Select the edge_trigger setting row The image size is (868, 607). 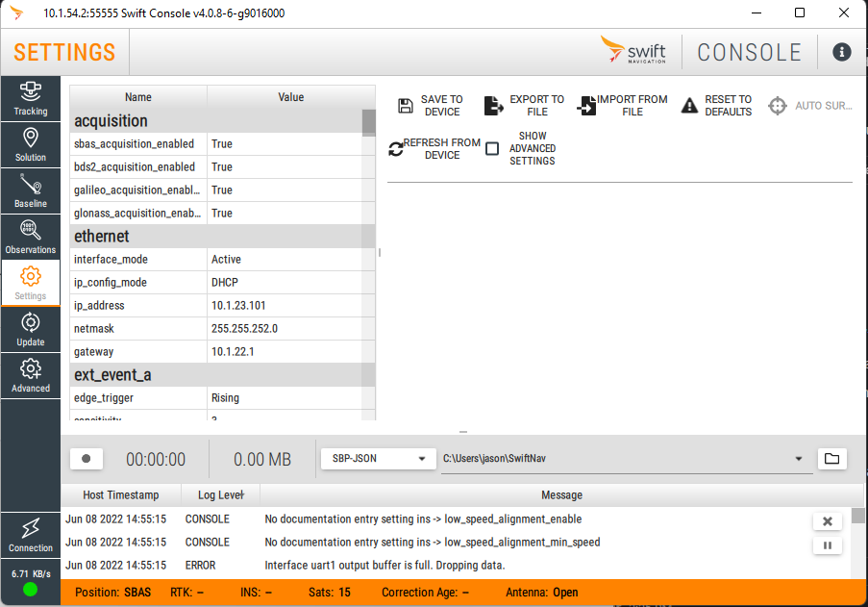click(x=216, y=397)
